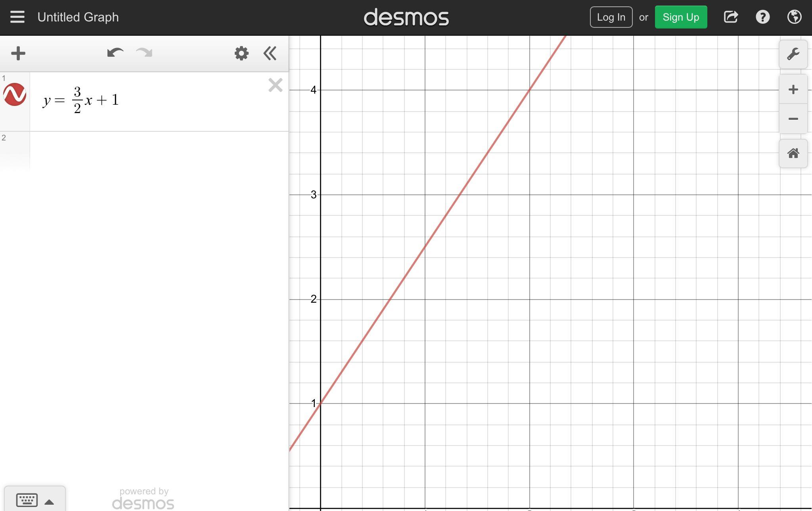Click the empty expression row 2
The height and width of the screenshot is (511, 812).
[x=159, y=151]
